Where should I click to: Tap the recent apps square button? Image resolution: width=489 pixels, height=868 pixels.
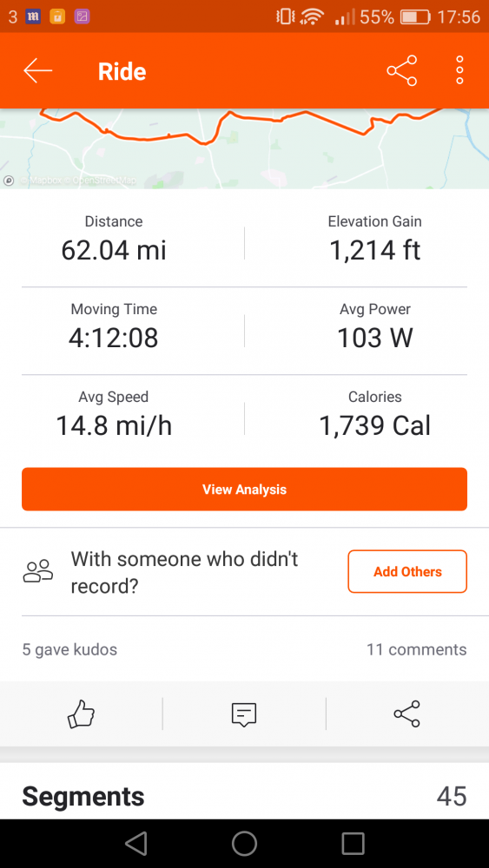[353, 844]
